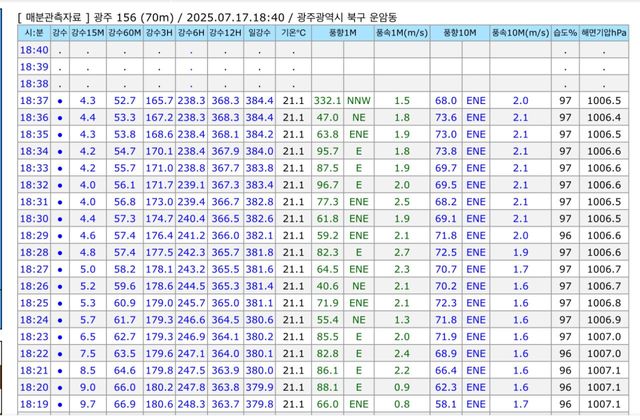Screen dimensions: 640x420
Task: Click wind direction 40.6 in the 18:26 row
Action: [327, 286]
